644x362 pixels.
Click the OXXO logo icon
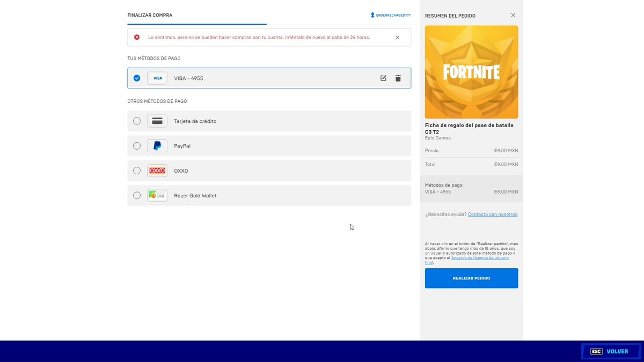[157, 171]
